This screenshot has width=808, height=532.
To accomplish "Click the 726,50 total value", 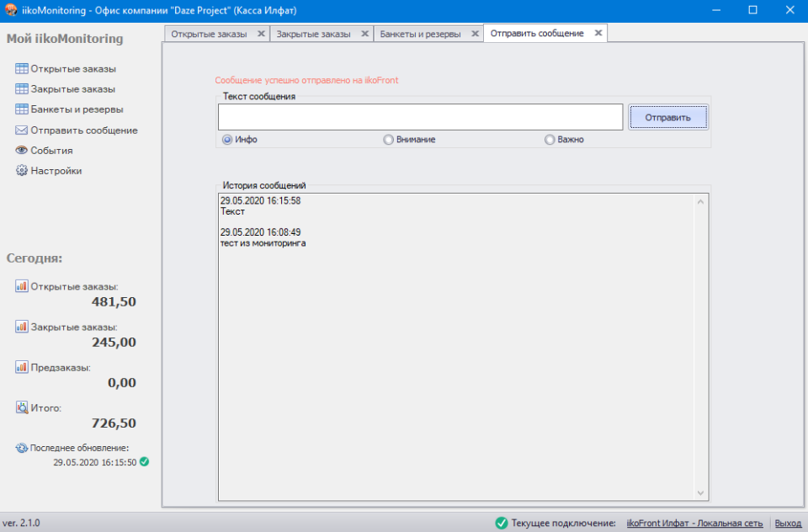I will point(114,423).
